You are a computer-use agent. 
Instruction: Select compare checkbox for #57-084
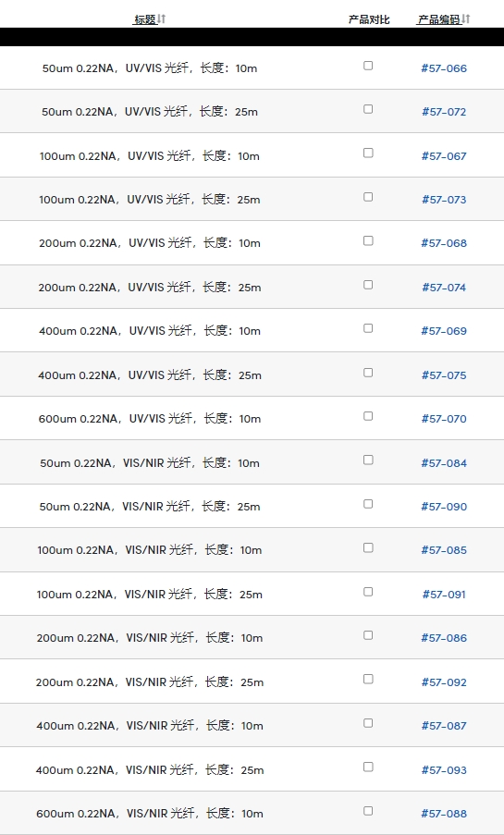click(x=368, y=460)
